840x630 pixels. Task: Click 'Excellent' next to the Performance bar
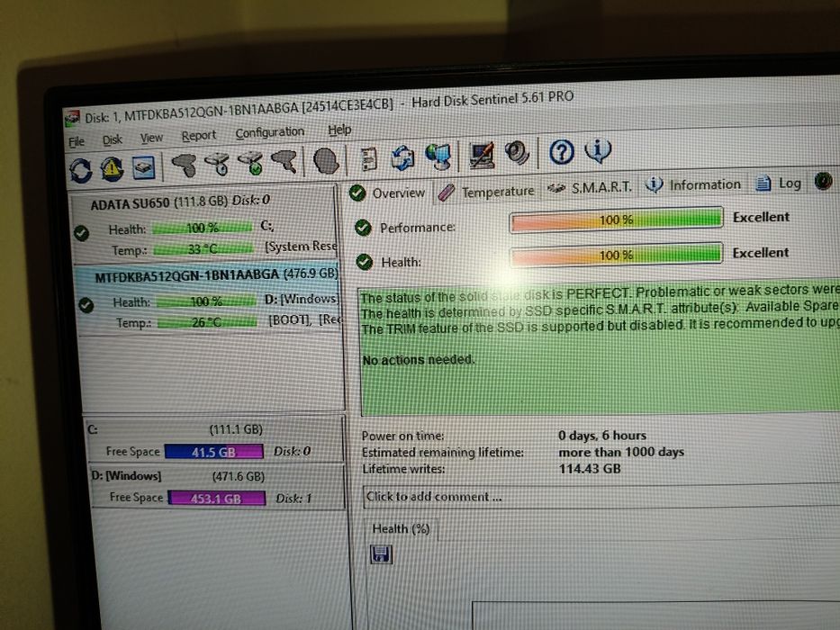[x=762, y=217]
